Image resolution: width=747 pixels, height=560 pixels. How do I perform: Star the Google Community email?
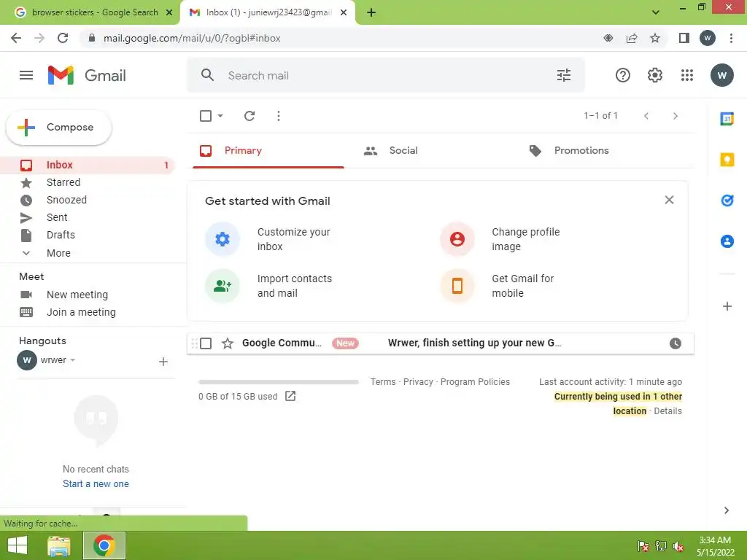228,343
